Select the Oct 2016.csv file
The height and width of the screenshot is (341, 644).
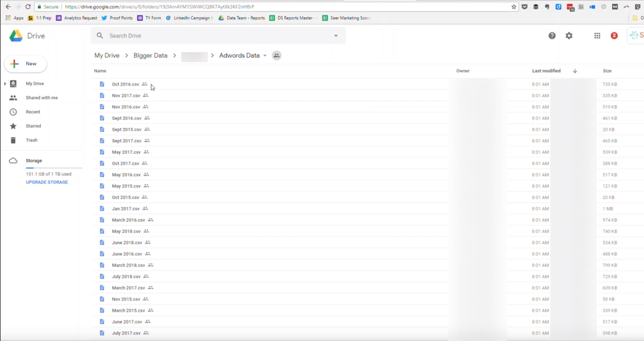point(125,84)
